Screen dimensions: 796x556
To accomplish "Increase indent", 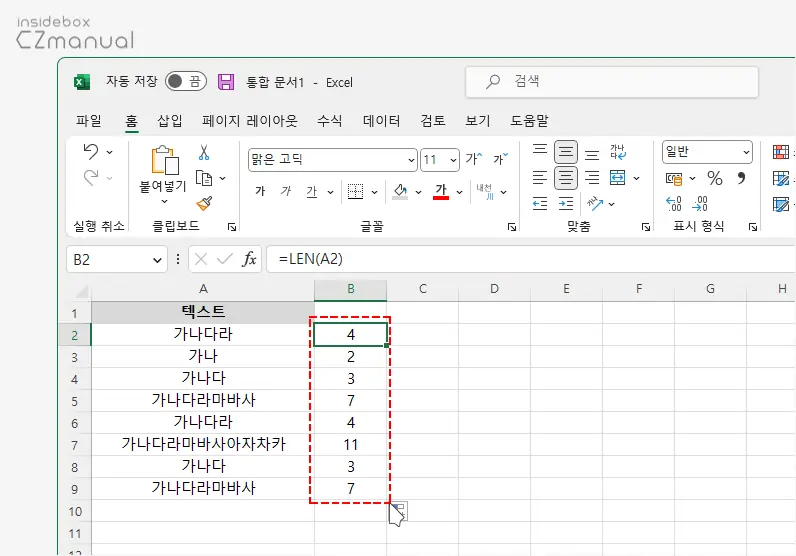I will (x=566, y=204).
